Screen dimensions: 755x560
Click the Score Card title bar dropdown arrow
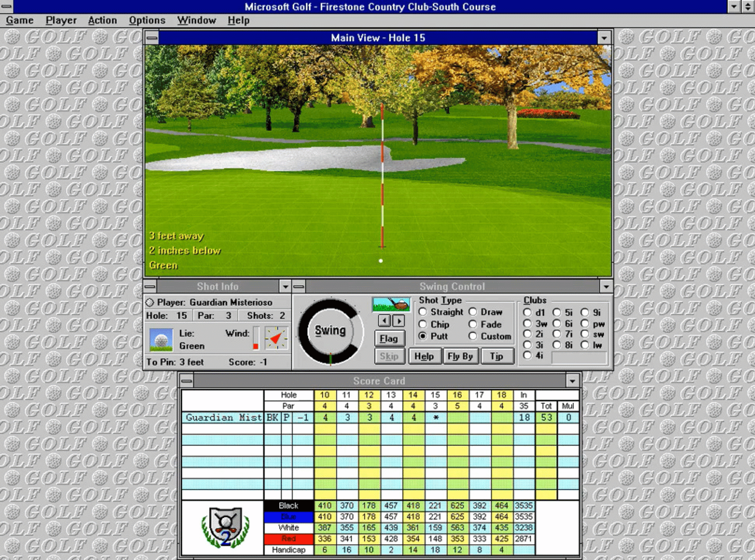click(572, 381)
